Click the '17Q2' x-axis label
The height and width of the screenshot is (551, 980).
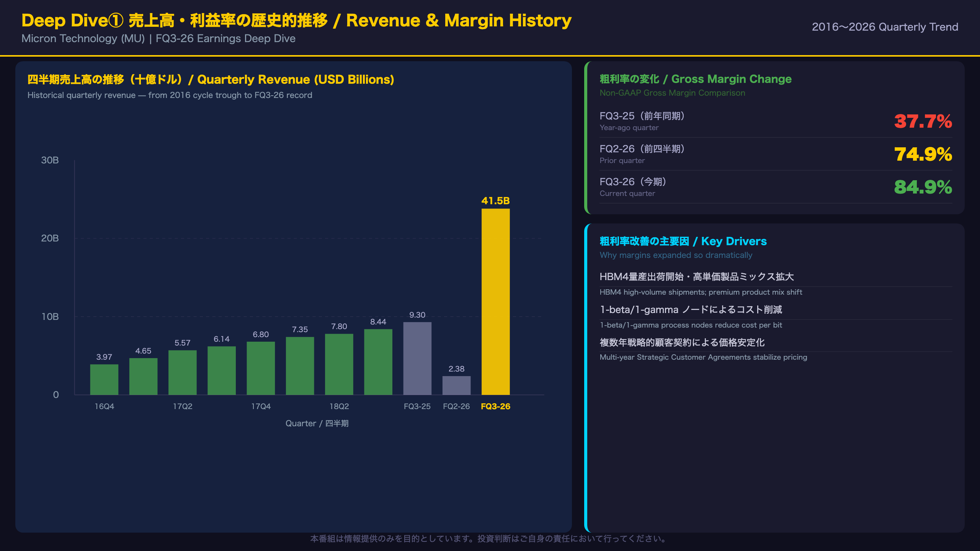click(x=183, y=406)
